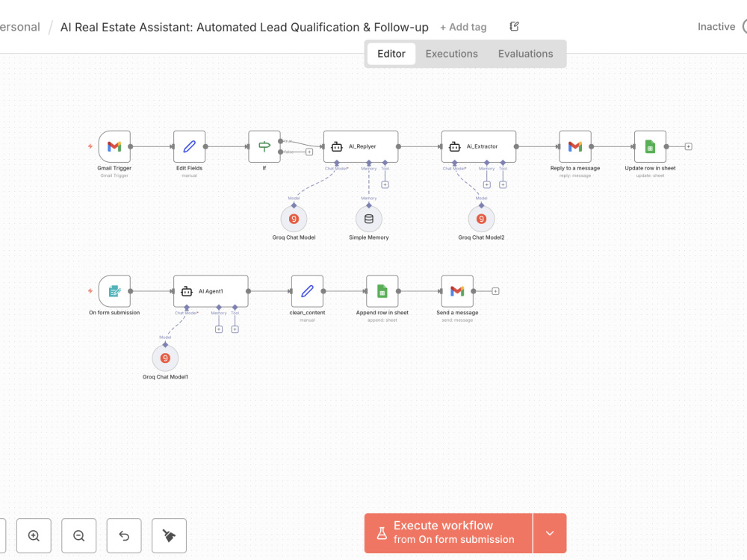Open the AI_Replyer agent node
Image resolution: width=747 pixels, height=560 pixels.
(361, 146)
